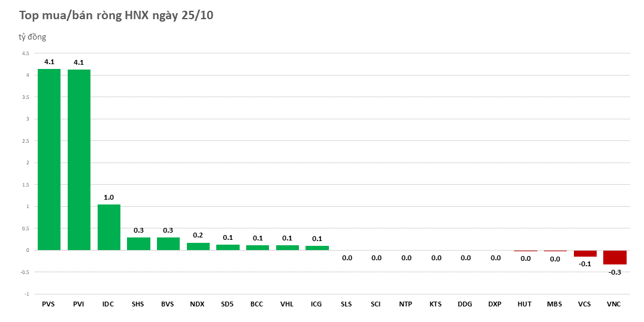
Task: Click the -0.3 data label under VNC
Action: tap(615, 272)
